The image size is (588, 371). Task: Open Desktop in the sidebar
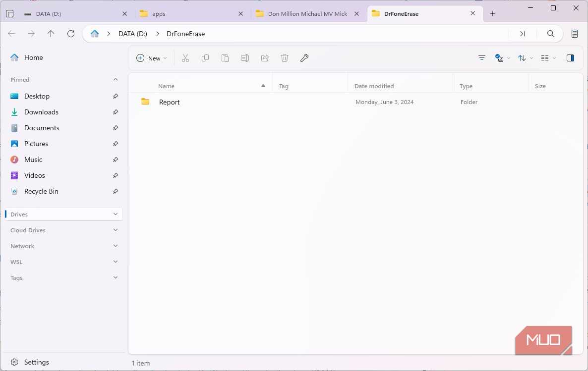click(x=64, y=96)
